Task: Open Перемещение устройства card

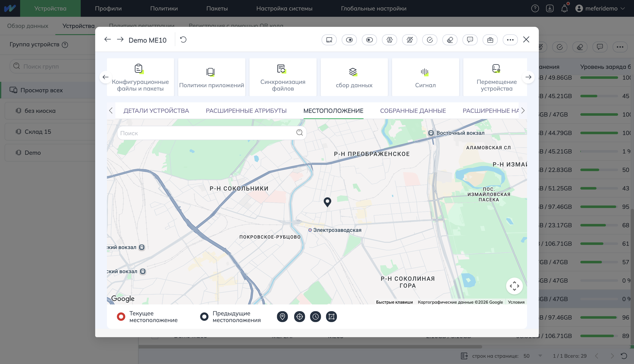Action: 495,77
